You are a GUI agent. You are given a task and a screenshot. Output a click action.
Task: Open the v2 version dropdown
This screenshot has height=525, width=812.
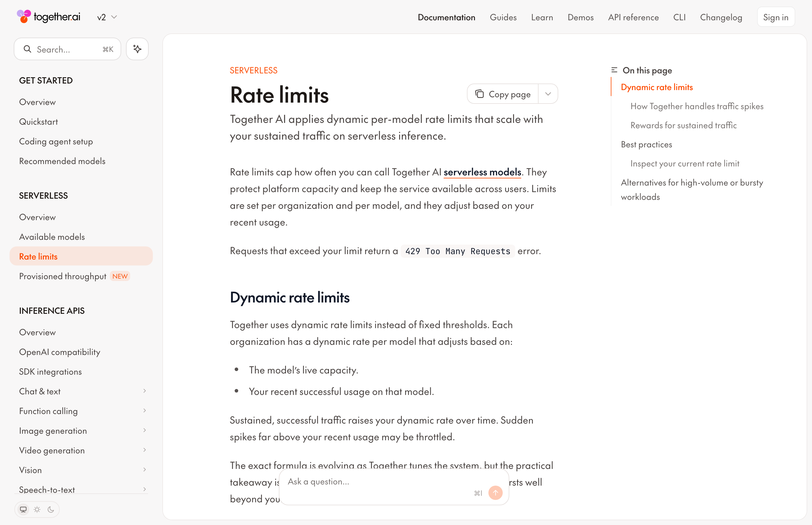107,17
